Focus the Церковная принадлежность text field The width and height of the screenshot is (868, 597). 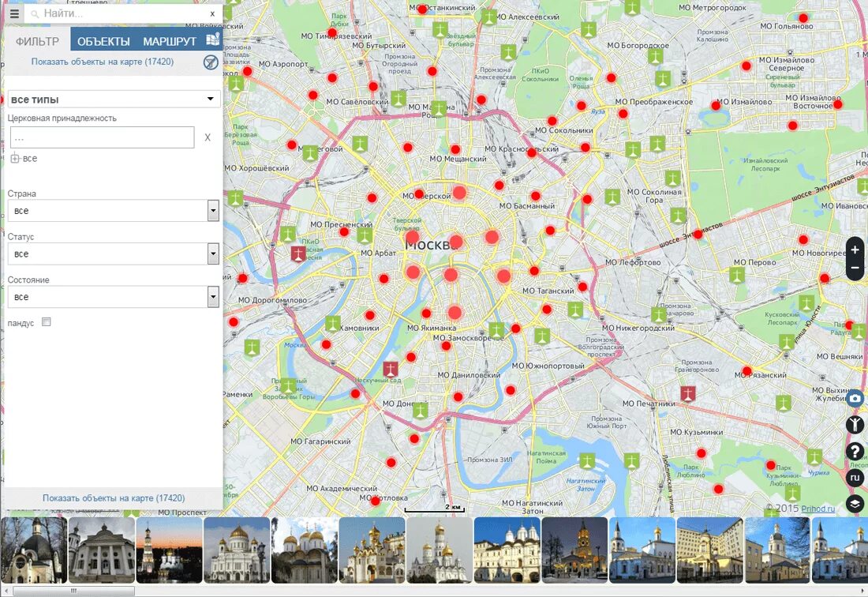point(103,137)
